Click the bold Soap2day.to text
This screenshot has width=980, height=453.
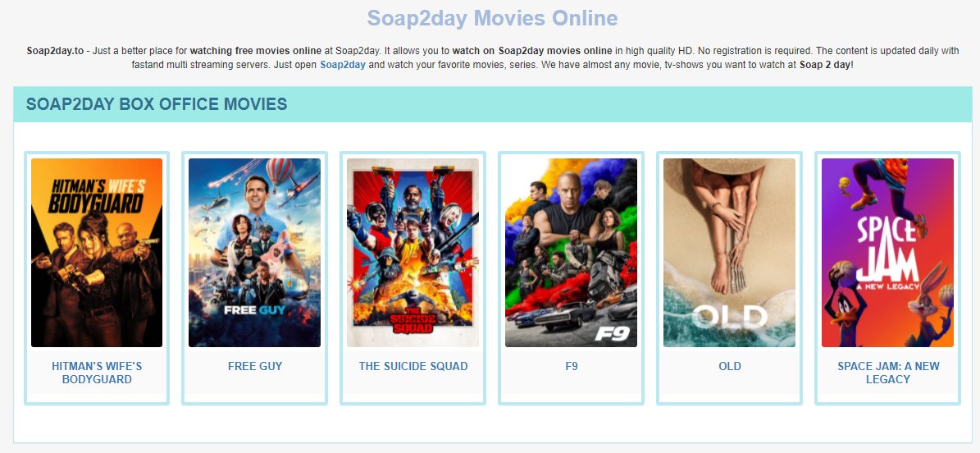(x=55, y=52)
